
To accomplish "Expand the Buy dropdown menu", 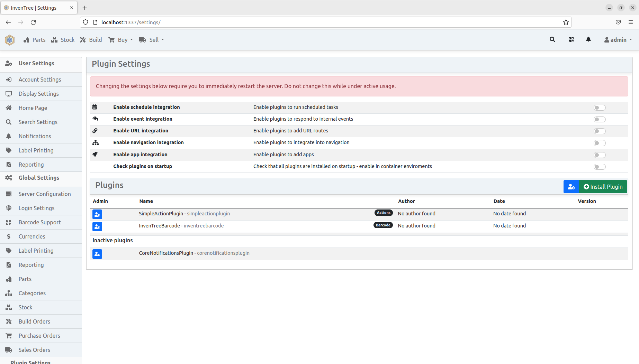I will pos(121,40).
